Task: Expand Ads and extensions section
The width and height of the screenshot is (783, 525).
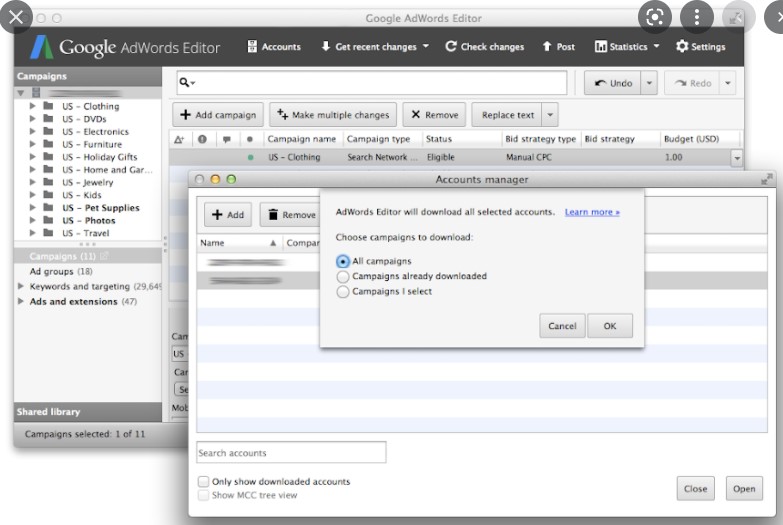Action: (21, 301)
